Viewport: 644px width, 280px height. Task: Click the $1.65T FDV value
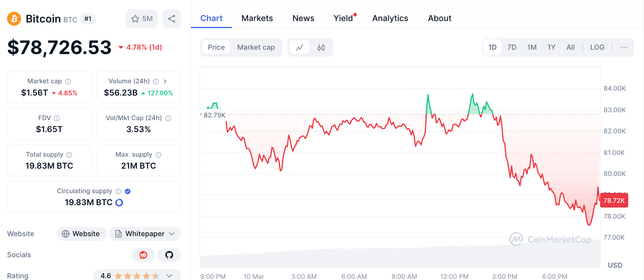49,129
